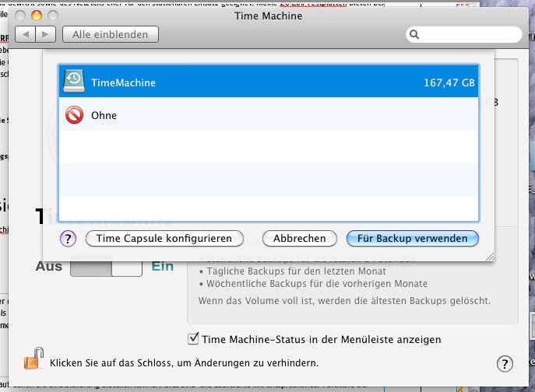Screen dimensions: 535x392
Task: Click the Aus/Ein Time Machine switch
Action: pyautogui.click(x=106, y=267)
